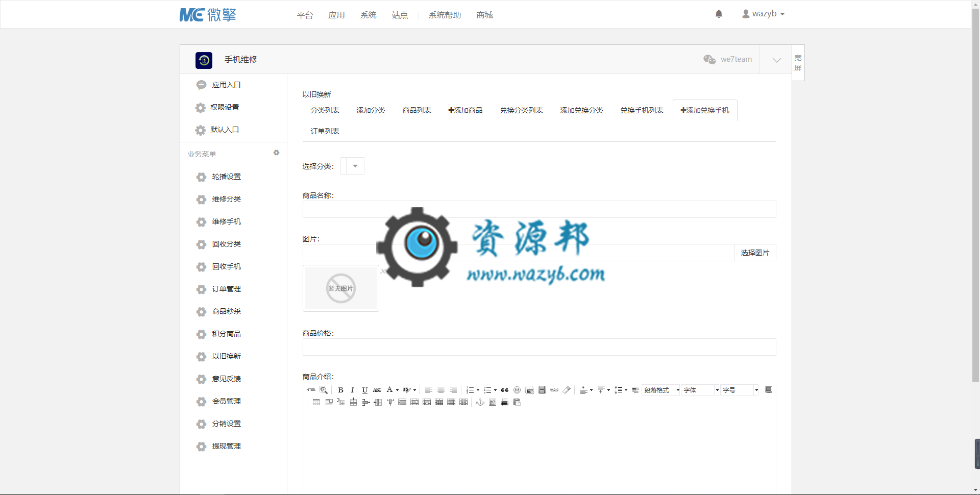Screen dimensions: 980x495
Task: Open text highlight color dropdown
Action: tap(414, 390)
